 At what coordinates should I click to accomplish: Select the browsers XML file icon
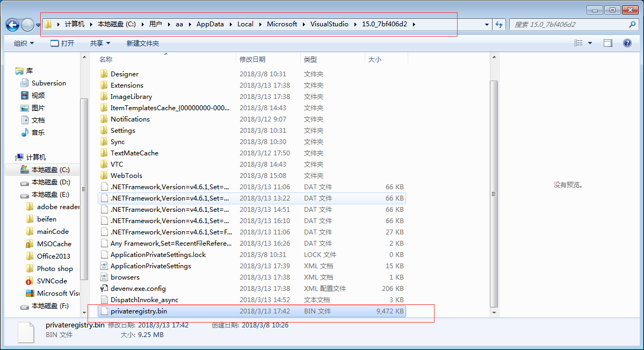point(104,277)
